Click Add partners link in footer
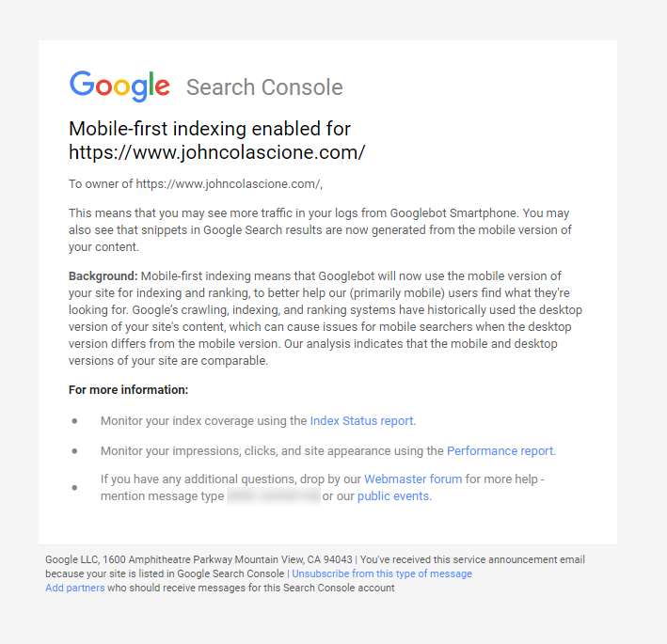 [75, 588]
